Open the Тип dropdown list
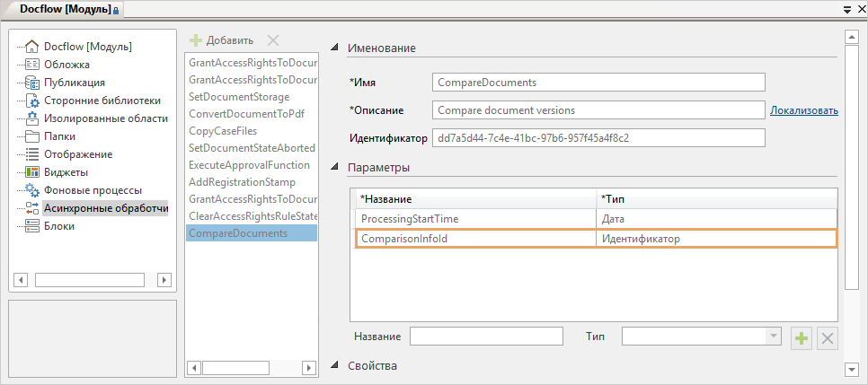Screen dimensions: 868x385 point(772,336)
